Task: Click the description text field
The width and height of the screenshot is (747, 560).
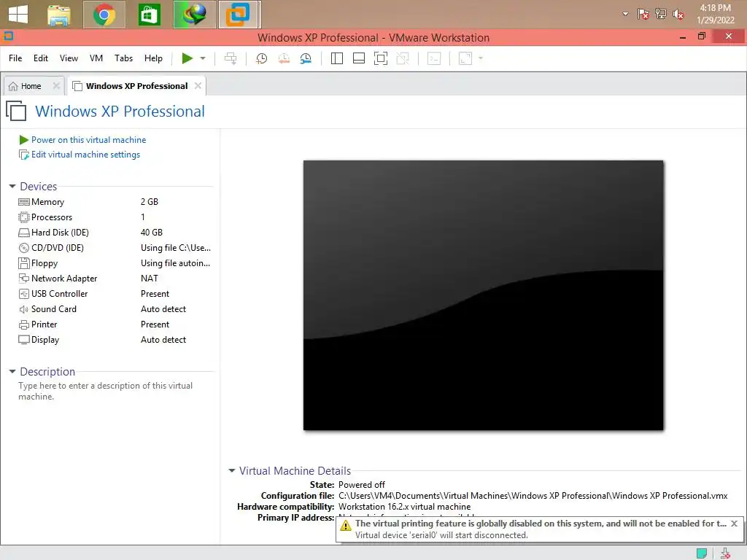Action: [106, 391]
